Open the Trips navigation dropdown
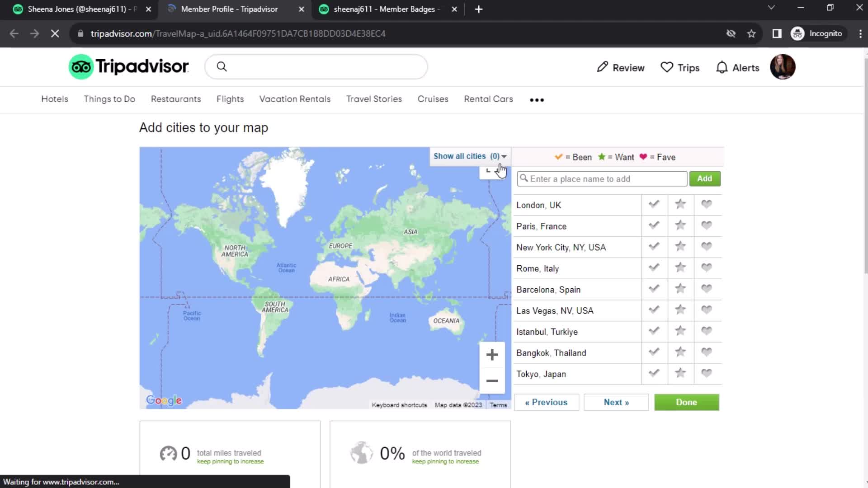The height and width of the screenshot is (488, 868). [x=681, y=67]
